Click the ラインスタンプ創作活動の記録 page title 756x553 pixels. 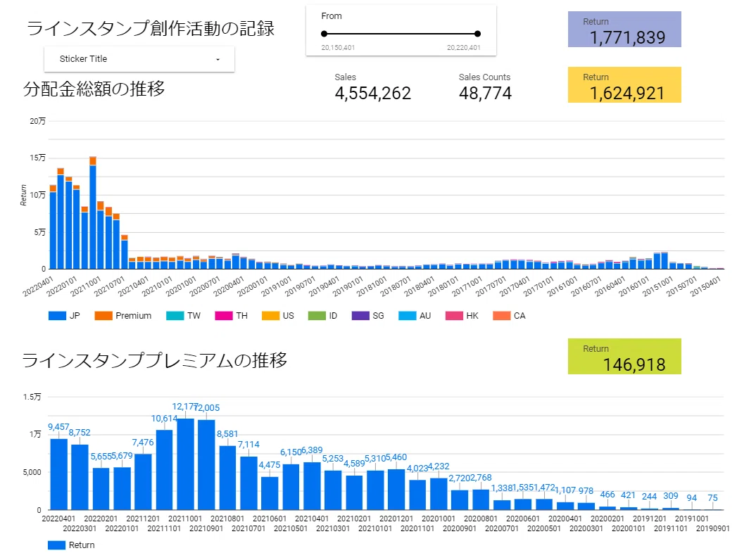[x=151, y=28]
